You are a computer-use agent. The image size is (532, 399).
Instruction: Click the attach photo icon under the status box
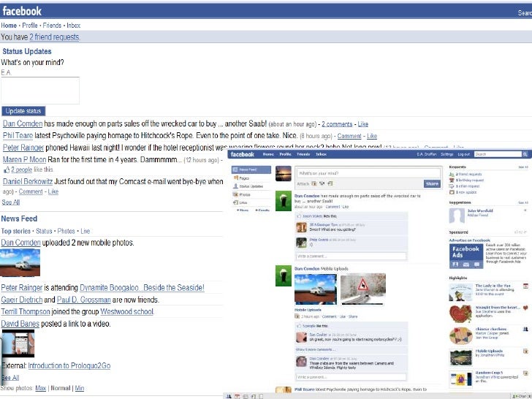tap(314, 183)
